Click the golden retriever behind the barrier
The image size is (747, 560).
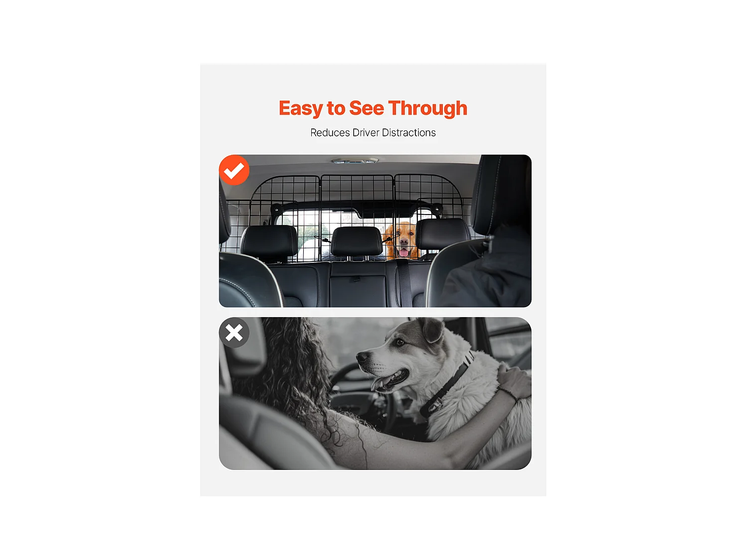point(401,240)
